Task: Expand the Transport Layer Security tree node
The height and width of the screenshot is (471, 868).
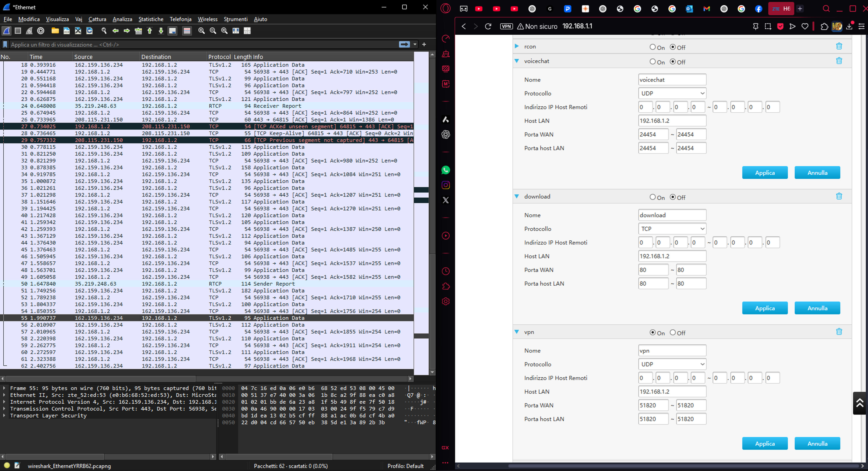Action: pos(4,415)
